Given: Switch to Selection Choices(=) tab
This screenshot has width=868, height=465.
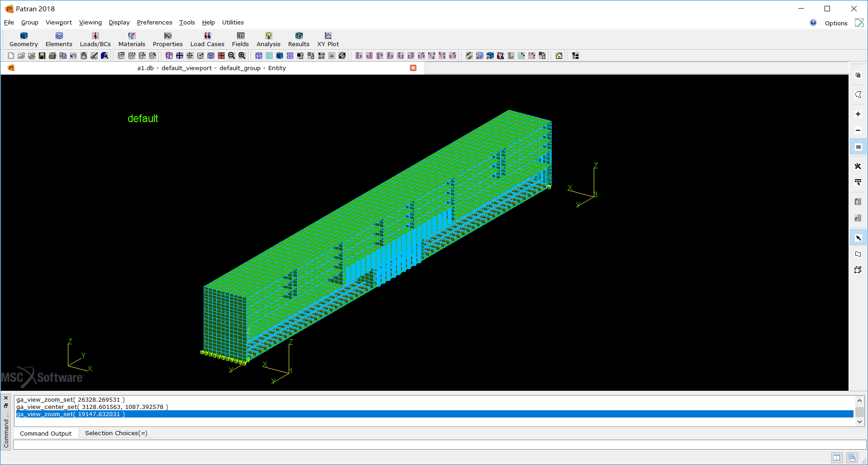Looking at the screenshot, I should 116,433.
